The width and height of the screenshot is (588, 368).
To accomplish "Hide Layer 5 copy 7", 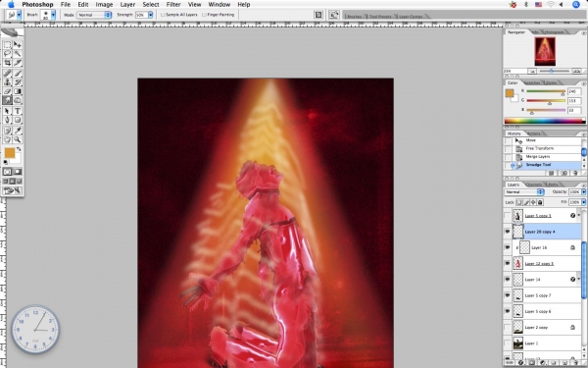I will tap(508, 295).
